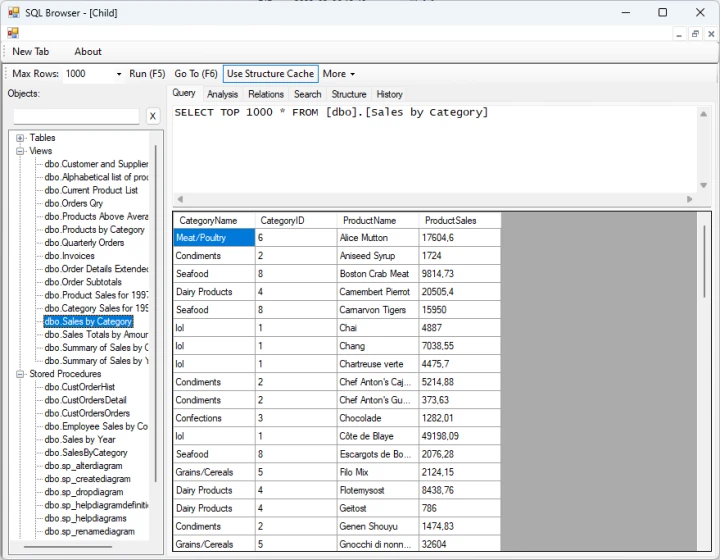Click the Boston Crab Meat cell
This screenshot has width=720, height=560.
[x=378, y=274]
